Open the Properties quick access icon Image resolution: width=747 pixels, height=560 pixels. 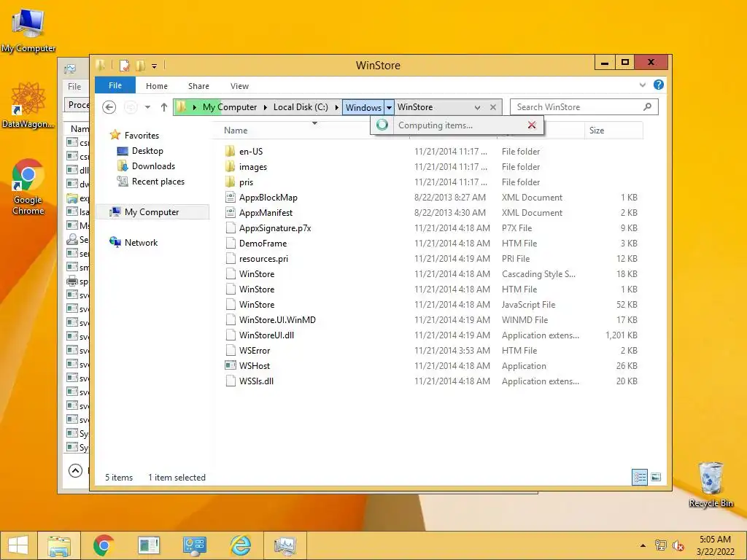tap(124, 65)
